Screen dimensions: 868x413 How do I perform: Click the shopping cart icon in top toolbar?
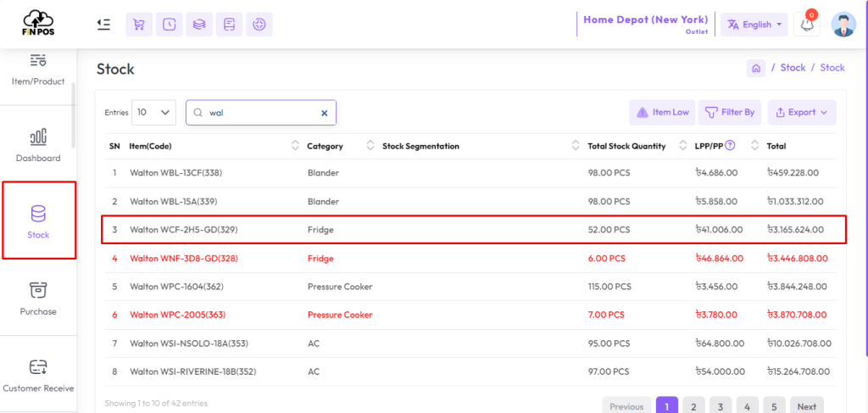(x=139, y=25)
